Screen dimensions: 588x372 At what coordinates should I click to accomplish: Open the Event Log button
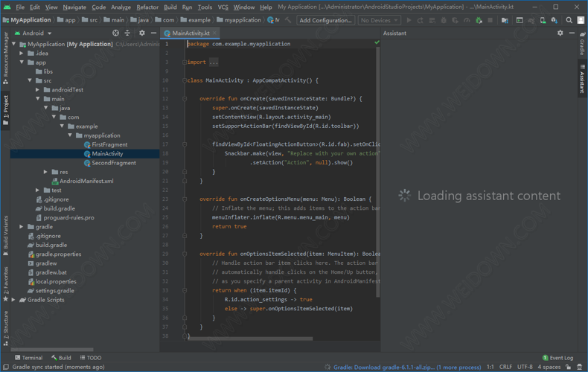(557, 358)
